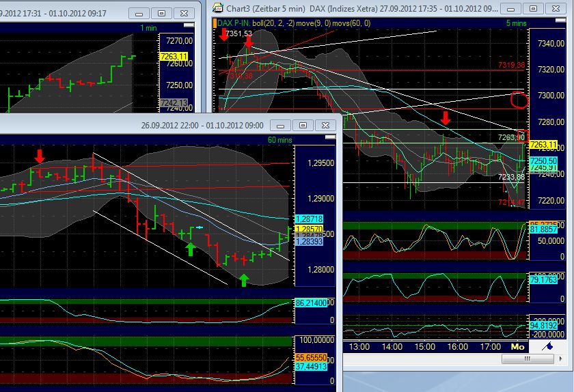
Task: Click the 13:00 time axis label
Action: 359,347
